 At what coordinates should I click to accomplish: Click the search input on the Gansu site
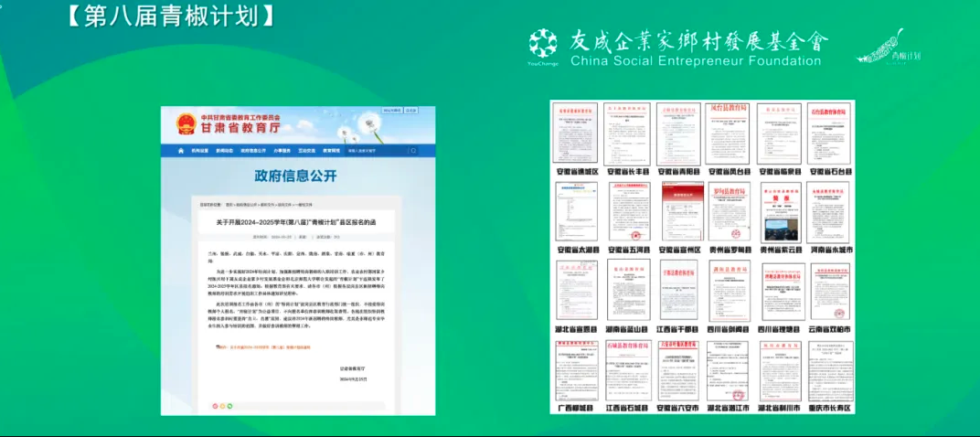(x=377, y=151)
